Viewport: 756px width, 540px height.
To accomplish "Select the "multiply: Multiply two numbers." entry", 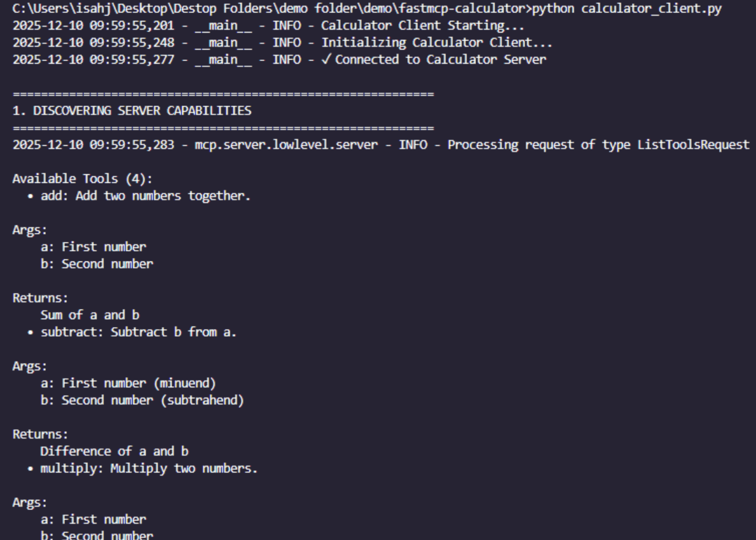I will pyautogui.click(x=148, y=469).
